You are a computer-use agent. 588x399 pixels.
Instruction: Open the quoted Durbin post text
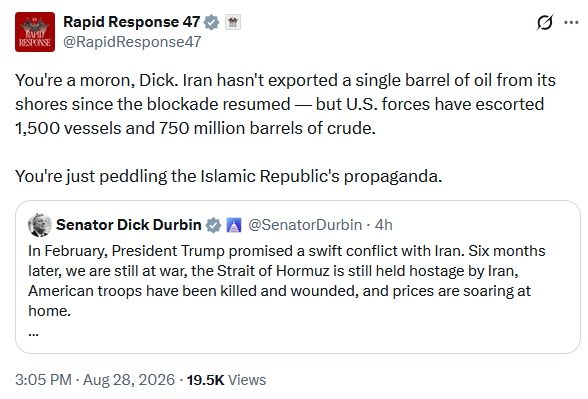pyautogui.click(x=287, y=281)
